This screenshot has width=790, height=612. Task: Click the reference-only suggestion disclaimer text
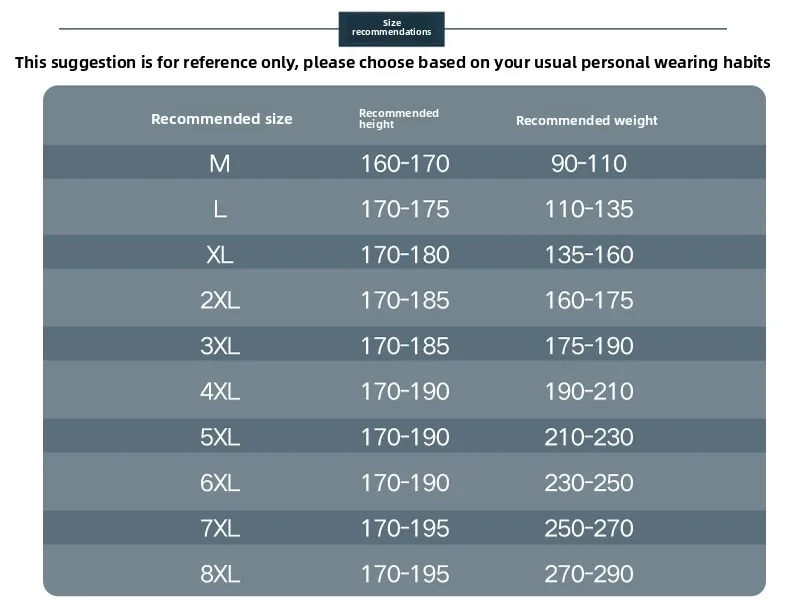(392, 62)
